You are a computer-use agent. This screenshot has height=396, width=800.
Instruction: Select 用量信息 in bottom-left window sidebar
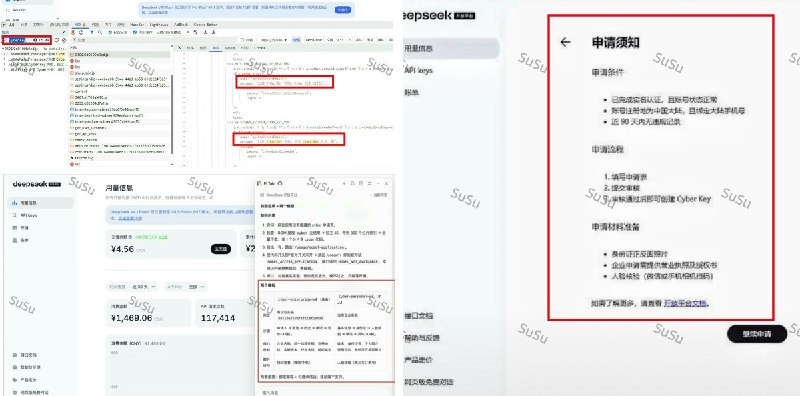pos(41,203)
